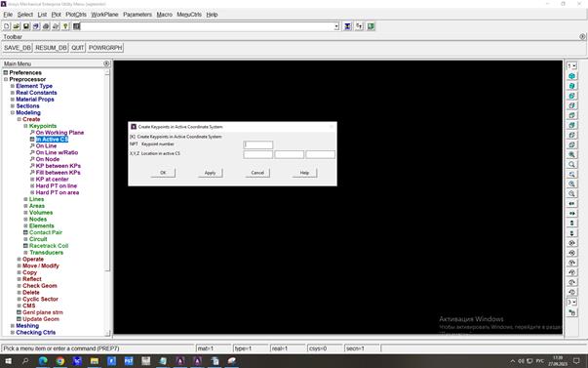Click the POWRGRPH toolbar button
The height and width of the screenshot is (368, 588).
(105, 48)
